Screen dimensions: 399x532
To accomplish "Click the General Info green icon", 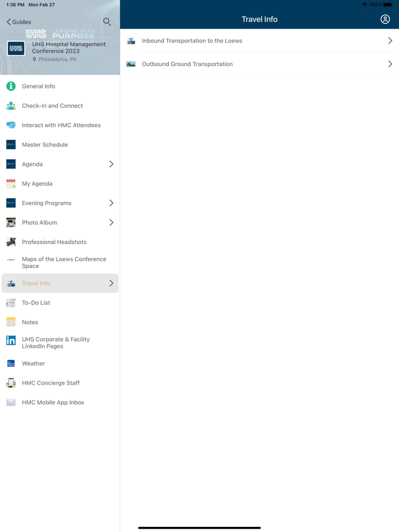I will [11, 86].
